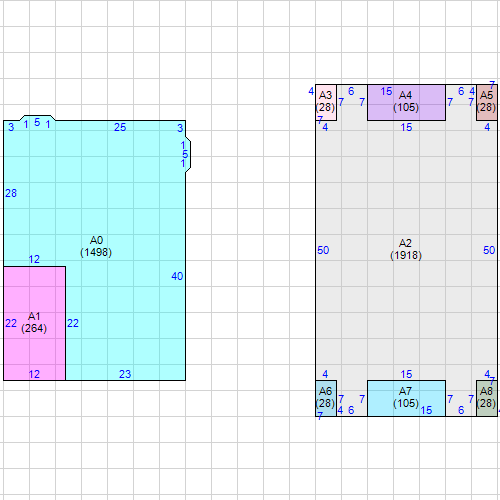Viewport: 500px width, 500px height.
Task: Select the A5 (28) corner area
Action: pyautogui.click(x=487, y=102)
